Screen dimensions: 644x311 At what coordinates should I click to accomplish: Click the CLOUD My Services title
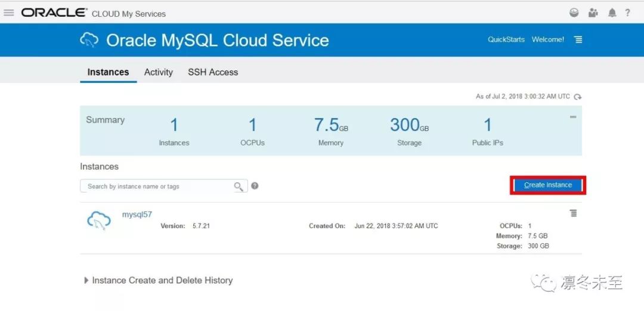(129, 14)
